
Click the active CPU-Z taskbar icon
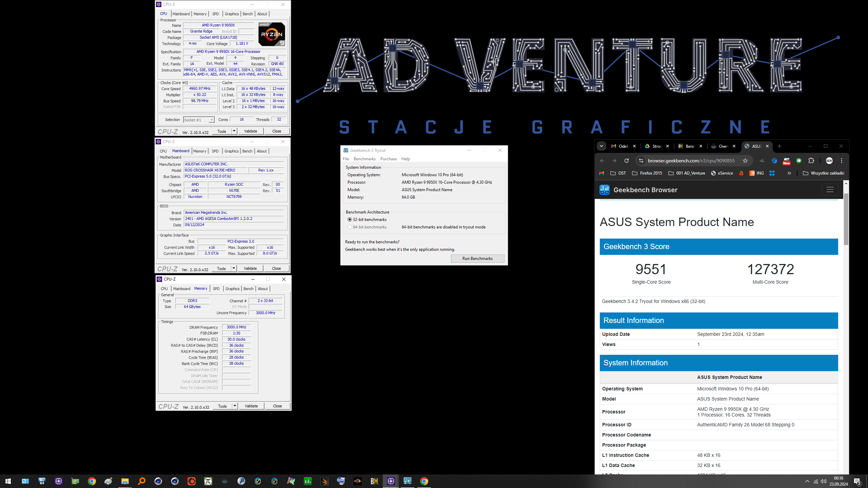coord(391,481)
